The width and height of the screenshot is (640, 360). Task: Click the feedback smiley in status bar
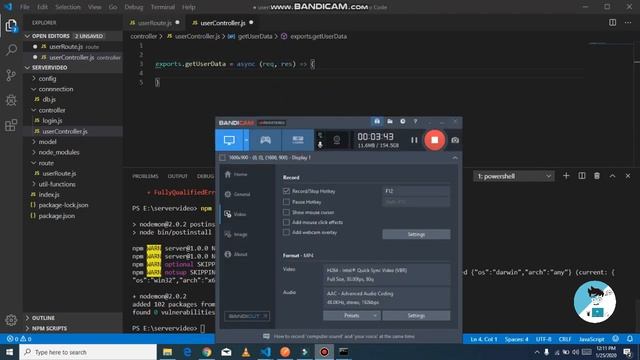[x=616, y=339]
